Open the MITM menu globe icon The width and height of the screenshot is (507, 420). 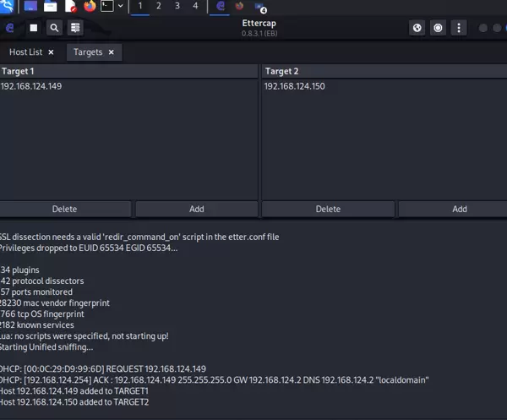(417, 28)
